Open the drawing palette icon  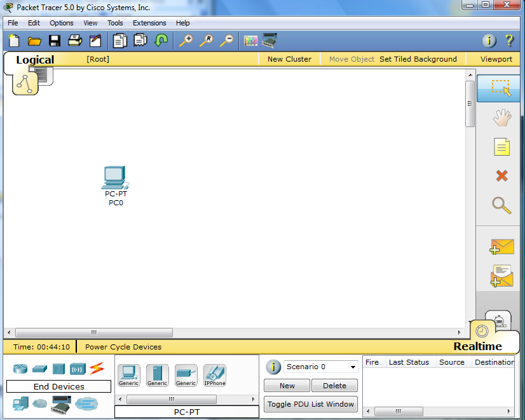click(x=250, y=41)
